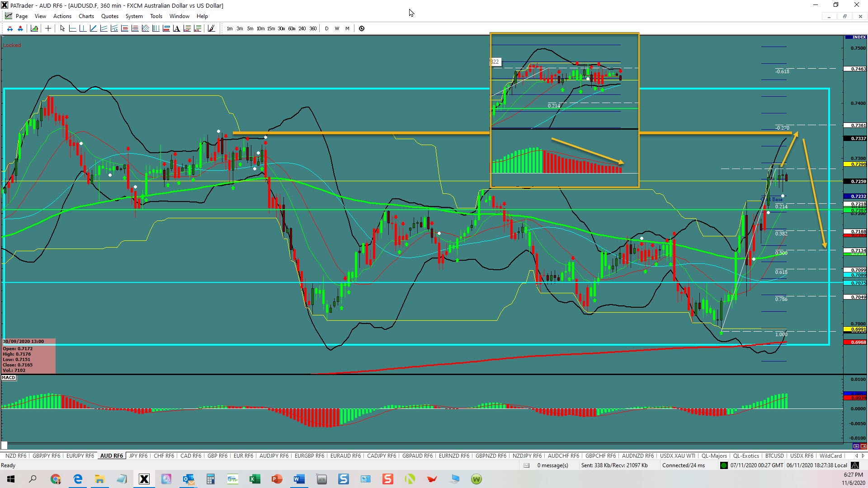The height and width of the screenshot is (488, 868).
Task: Open the Actions menu
Action: [62, 16]
